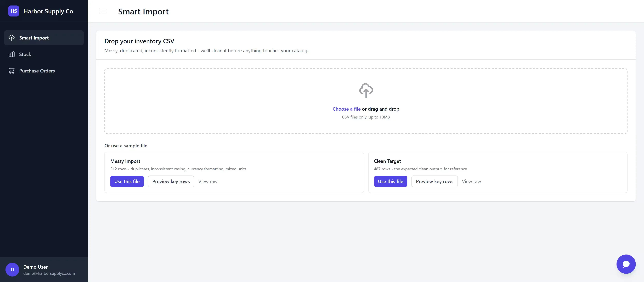Preview key rows of Clean Target
This screenshot has height=282, width=644.
click(x=434, y=181)
